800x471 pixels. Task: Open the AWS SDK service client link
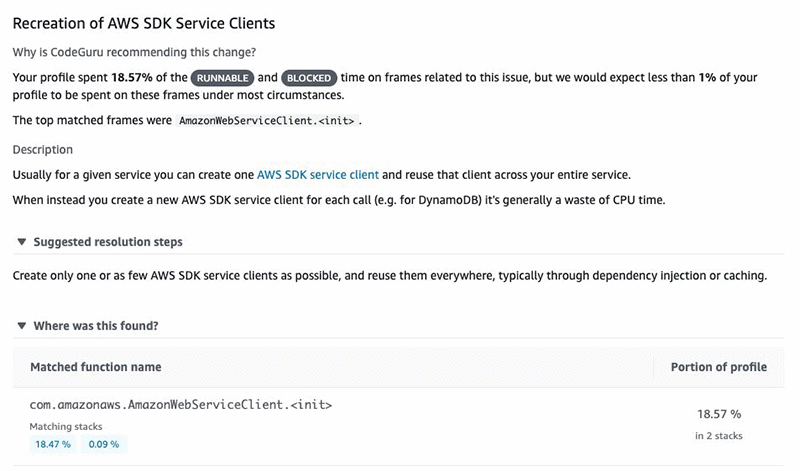(317, 175)
